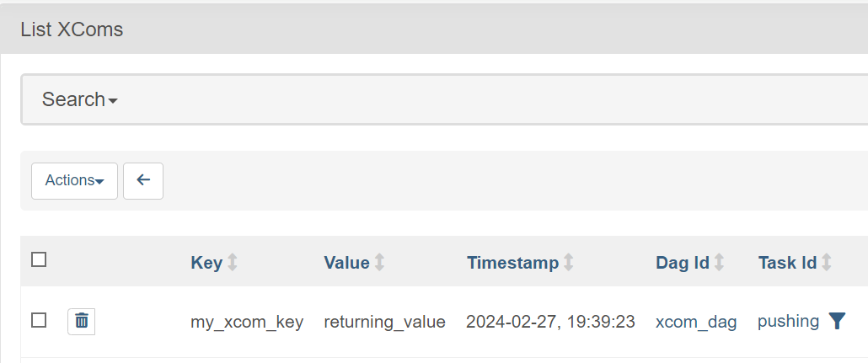Toggle the select-all checkbox in table header
This screenshot has height=363, width=868.
(x=39, y=259)
